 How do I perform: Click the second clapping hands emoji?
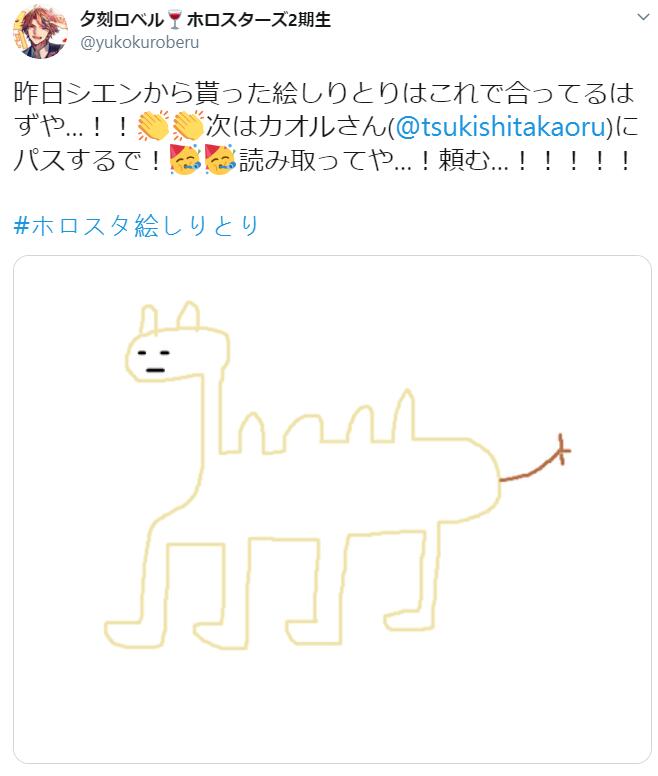[188, 126]
